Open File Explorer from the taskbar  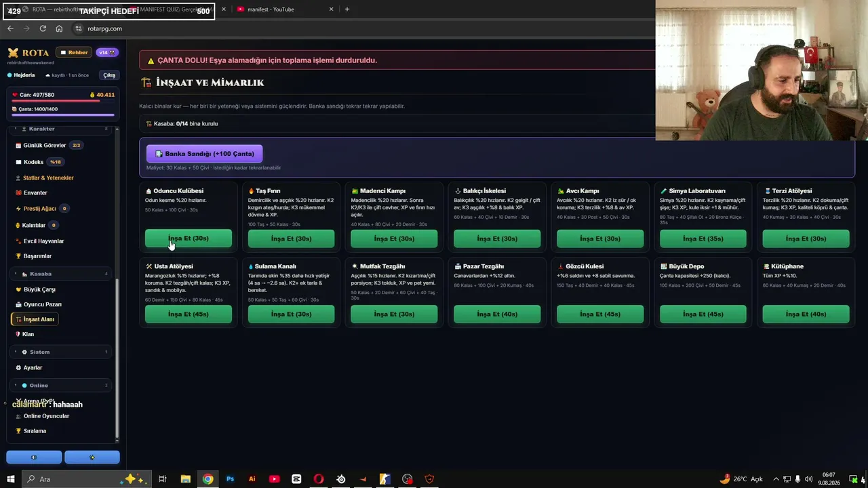pos(185,479)
